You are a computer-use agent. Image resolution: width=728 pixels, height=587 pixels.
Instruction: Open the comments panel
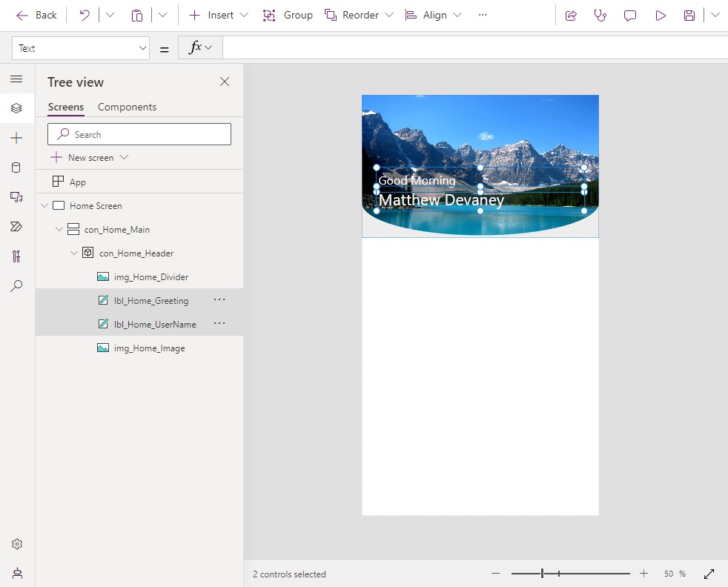click(629, 15)
